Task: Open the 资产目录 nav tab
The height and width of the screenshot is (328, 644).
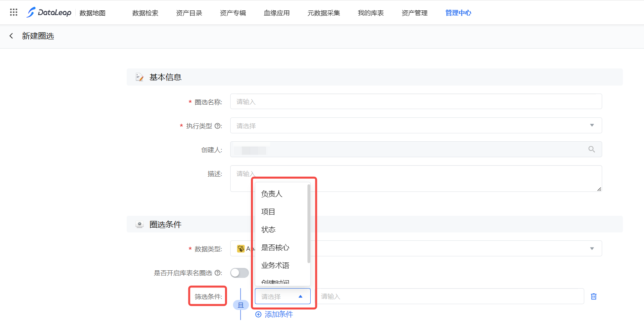Action: tap(189, 13)
